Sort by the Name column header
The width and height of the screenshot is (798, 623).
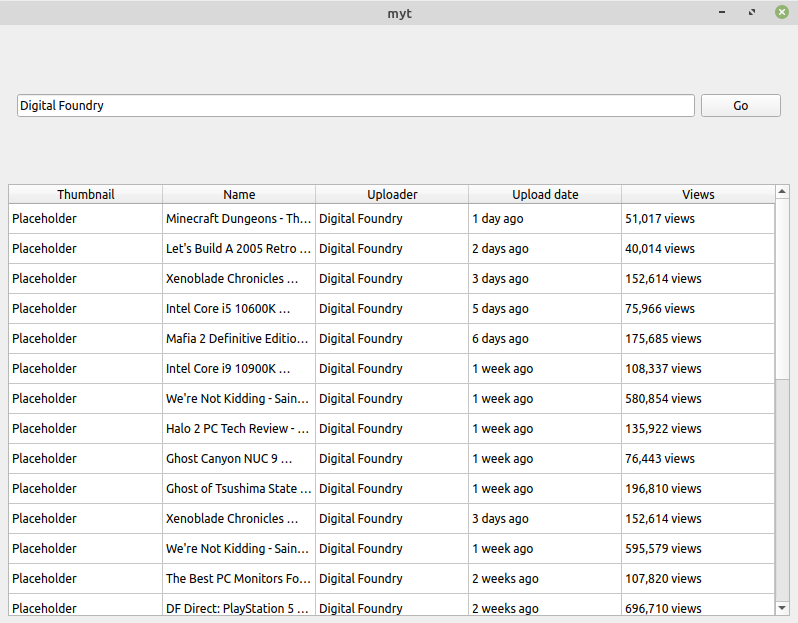point(239,194)
